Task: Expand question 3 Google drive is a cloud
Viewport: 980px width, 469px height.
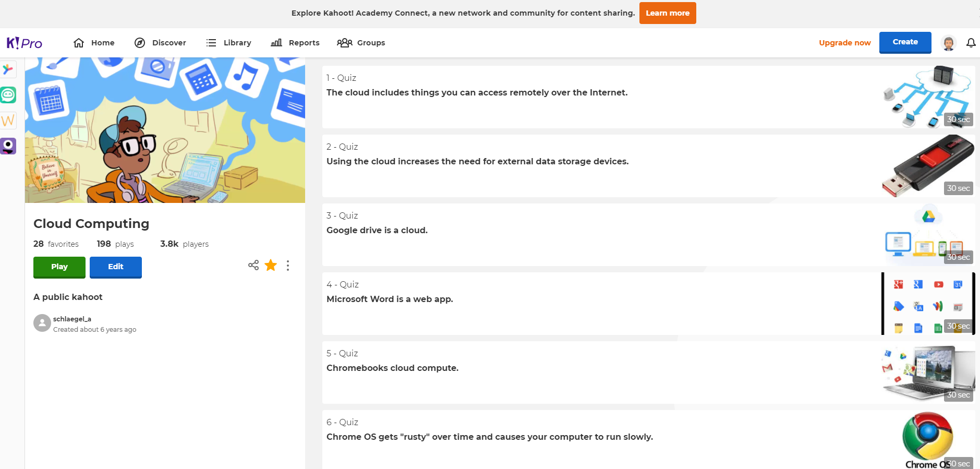Action: [x=649, y=235]
